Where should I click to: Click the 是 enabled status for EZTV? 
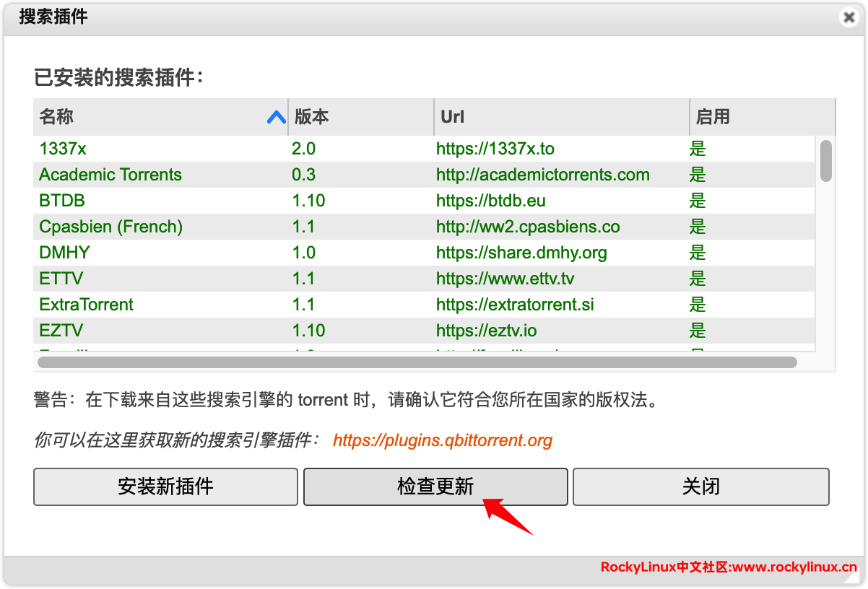point(697,331)
